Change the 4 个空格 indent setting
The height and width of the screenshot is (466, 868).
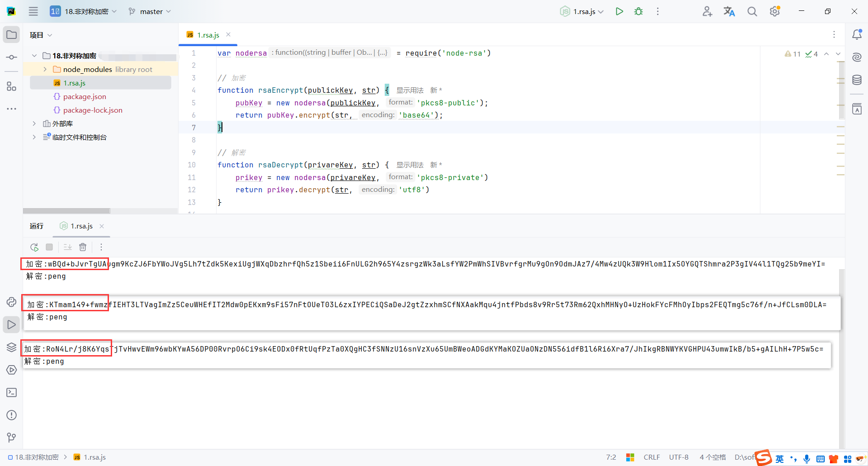click(713, 457)
